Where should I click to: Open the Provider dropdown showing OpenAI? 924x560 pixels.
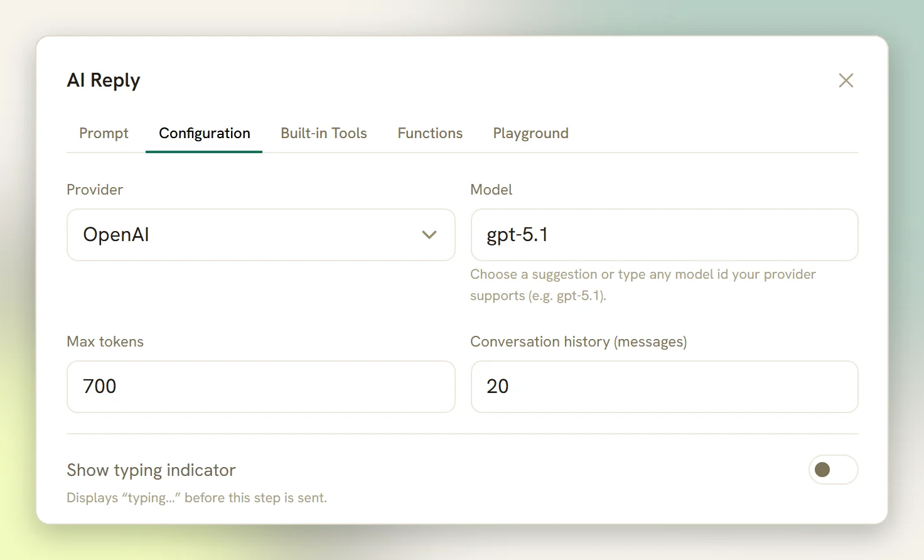261,235
